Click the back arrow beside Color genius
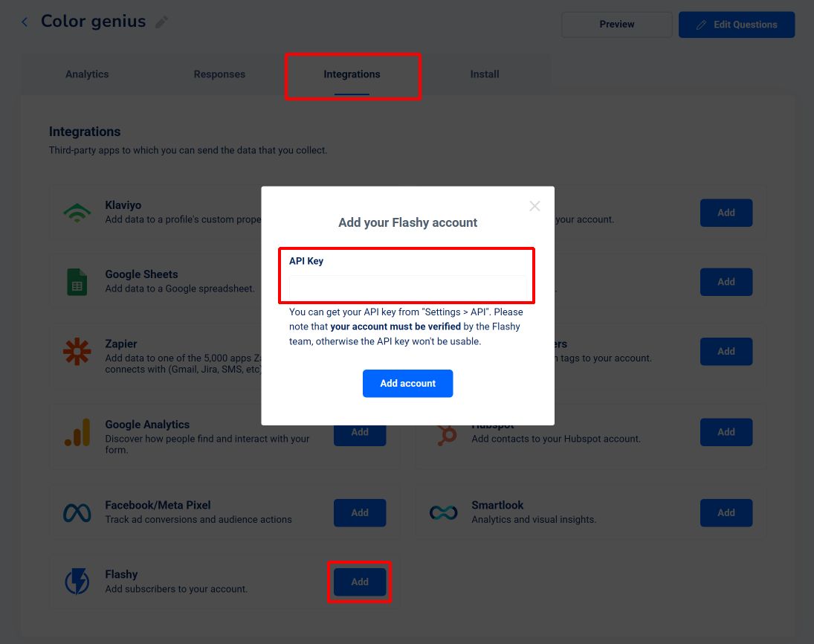 pyautogui.click(x=25, y=22)
